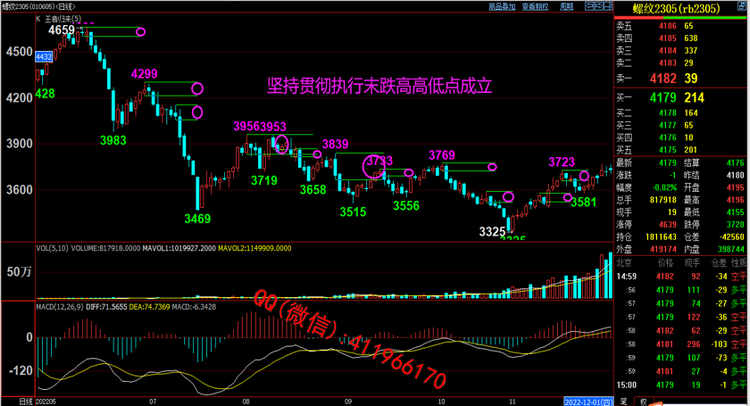Image resolution: width=750 pixels, height=406 pixels.
Task: Click the 卖五 4186 ask row
Action: pyautogui.click(x=681, y=26)
